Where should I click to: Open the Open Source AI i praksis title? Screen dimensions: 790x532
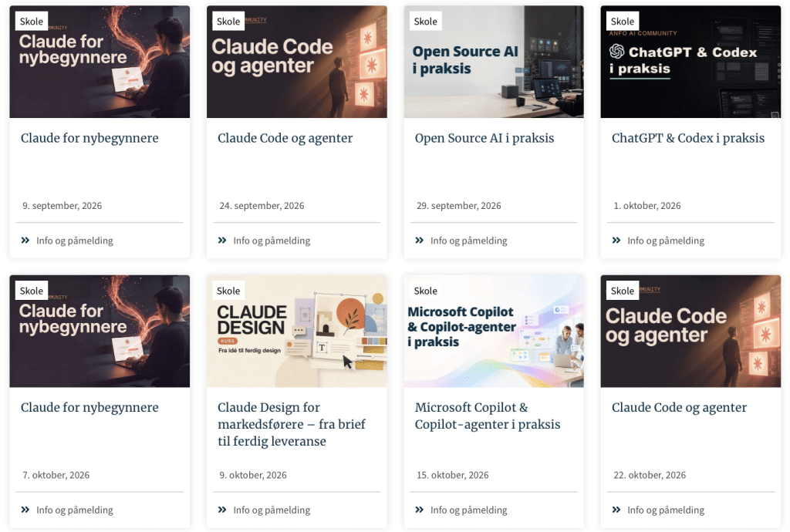click(484, 139)
